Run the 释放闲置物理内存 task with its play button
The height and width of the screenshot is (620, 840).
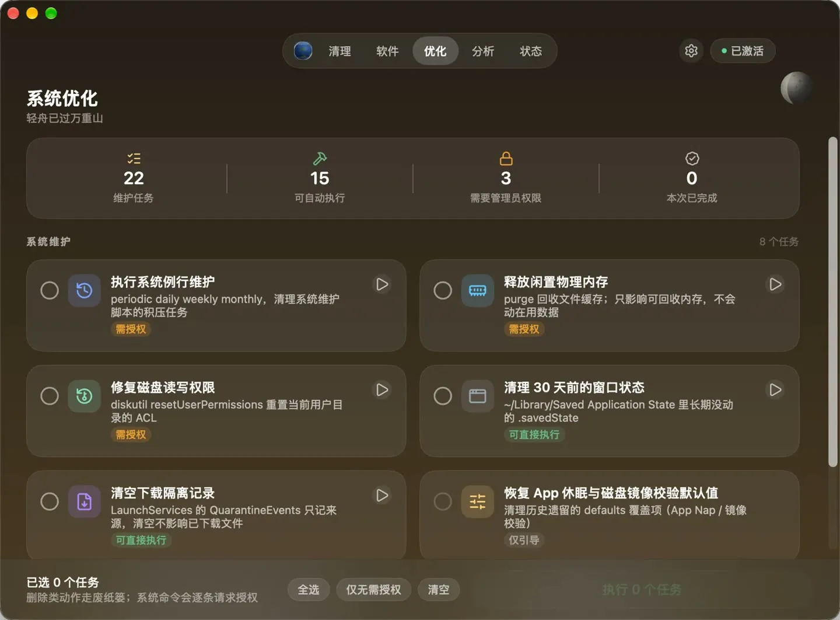[x=775, y=284]
